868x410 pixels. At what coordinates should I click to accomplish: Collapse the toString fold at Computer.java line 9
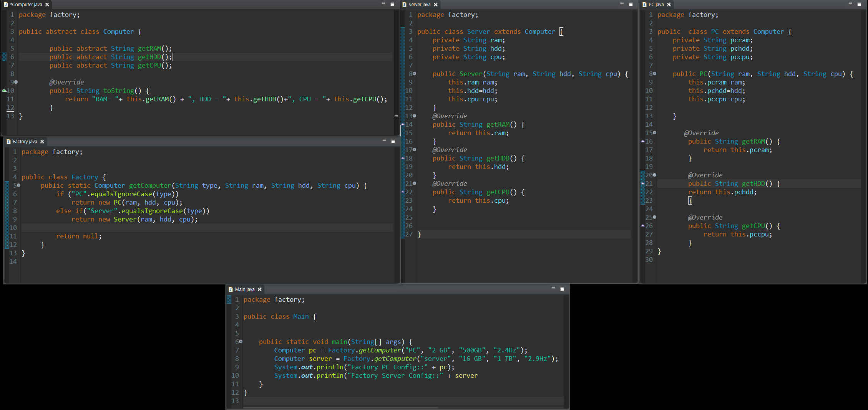[16, 82]
